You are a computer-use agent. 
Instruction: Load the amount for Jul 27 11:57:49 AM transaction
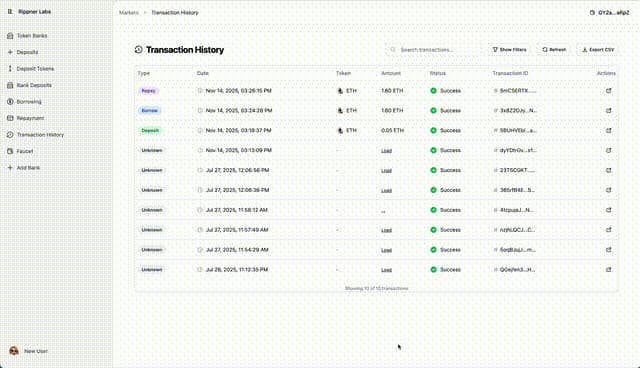[x=386, y=231]
